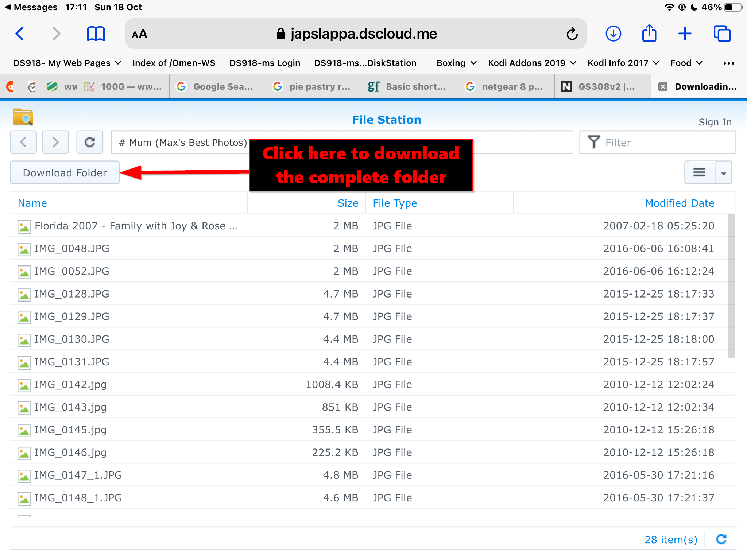This screenshot has width=747, height=560.
Task: Select file IMG_0131.JPG
Action: (x=373, y=362)
